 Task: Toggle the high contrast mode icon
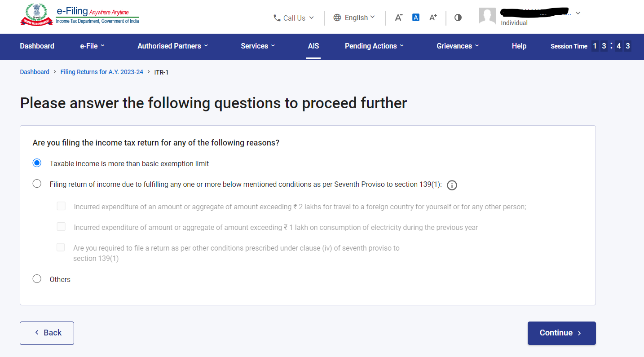click(458, 18)
